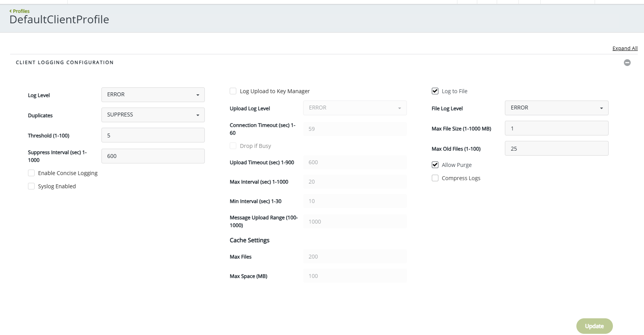Go back to Profiles
This screenshot has height=335, width=644.
click(19, 11)
